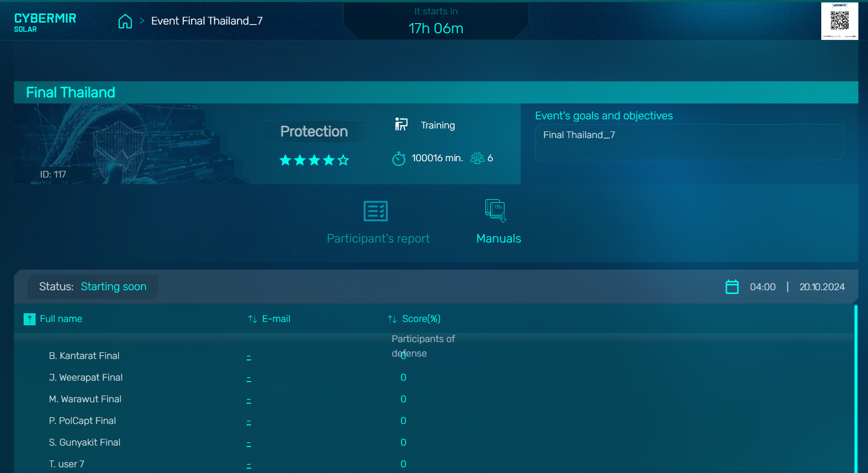Click the Participants of defense label

pyautogui.click(x=423, y=346)
